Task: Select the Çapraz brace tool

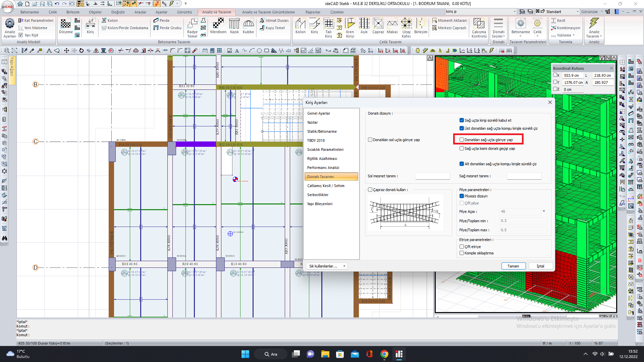Action: (378, 26)
